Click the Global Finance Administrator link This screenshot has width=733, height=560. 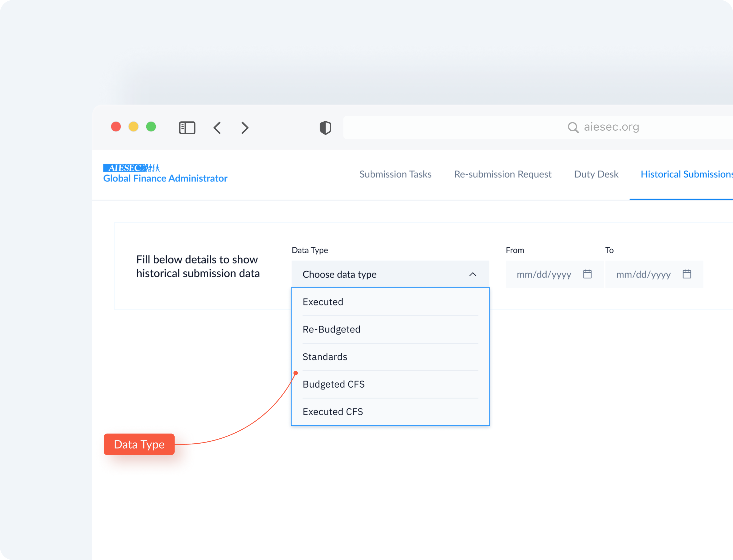coord(165,178)
